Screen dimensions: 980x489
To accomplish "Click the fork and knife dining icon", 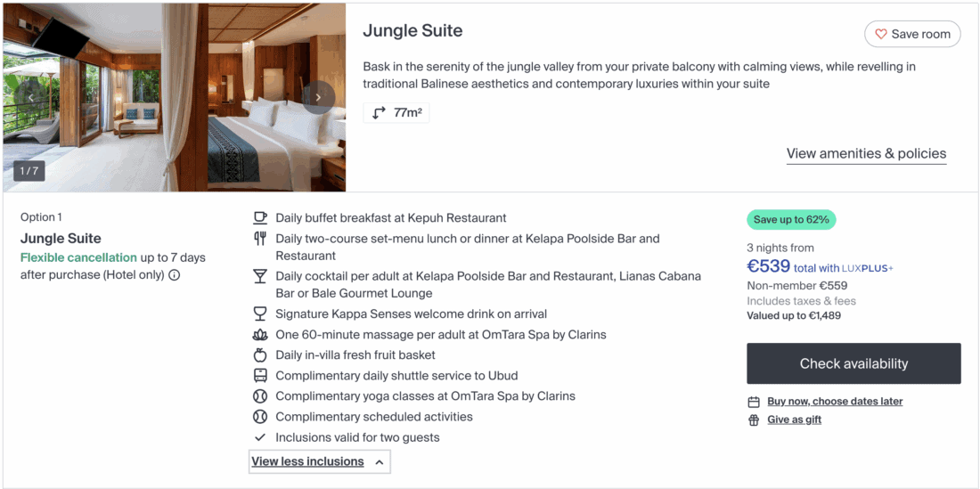I will click(260, 239).
